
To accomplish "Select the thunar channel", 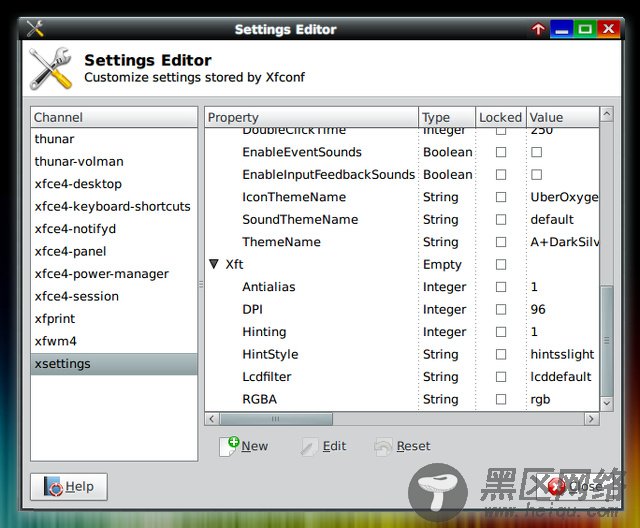I will pos(114,139).
